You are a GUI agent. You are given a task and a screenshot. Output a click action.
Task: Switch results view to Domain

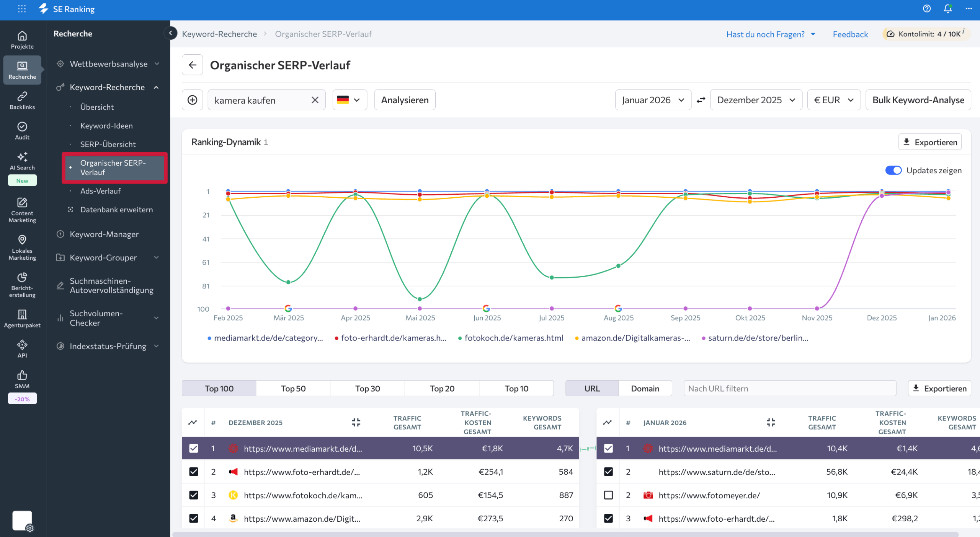[x=645, y=388]
